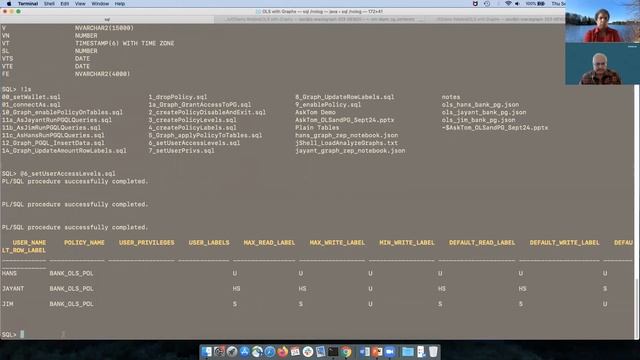Screen dimensions: 640x360
Task: Click the USER_NAME column header
Action: click(x=29, y=242)
